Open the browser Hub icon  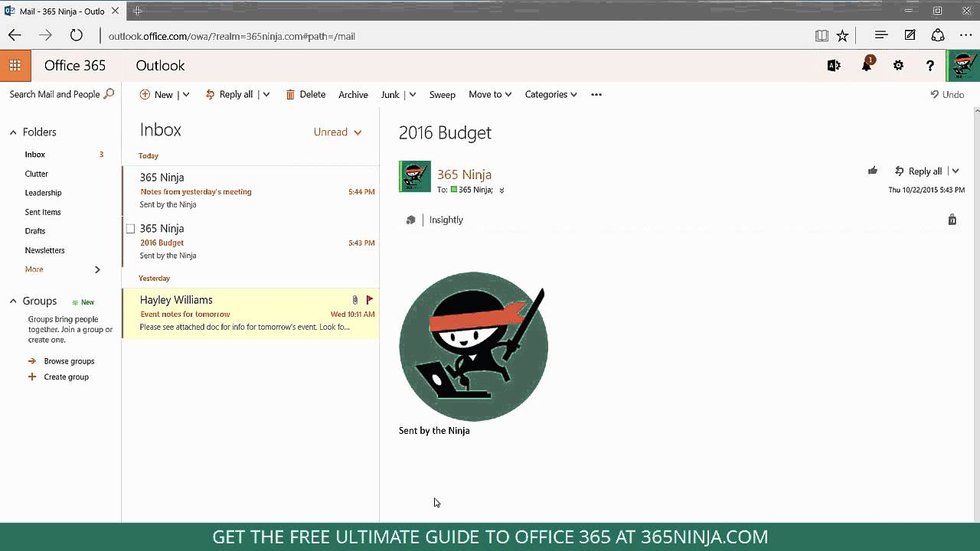click(x=881, y=35)
